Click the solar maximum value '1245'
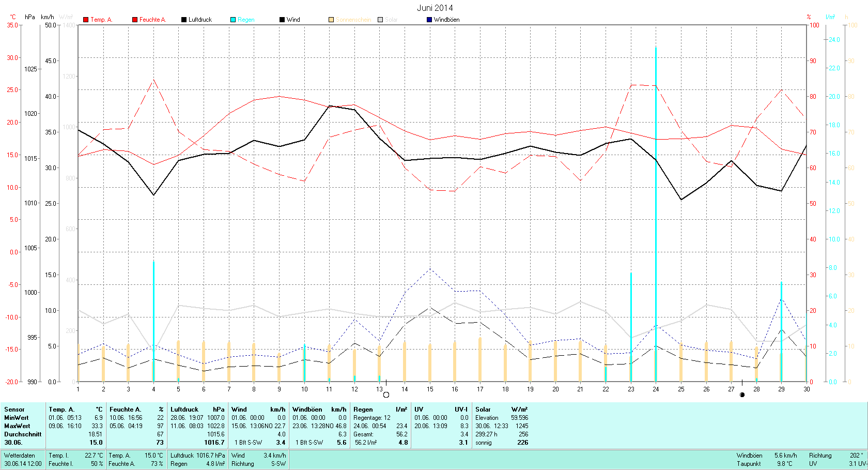868x470 pixels. point(522,426)
